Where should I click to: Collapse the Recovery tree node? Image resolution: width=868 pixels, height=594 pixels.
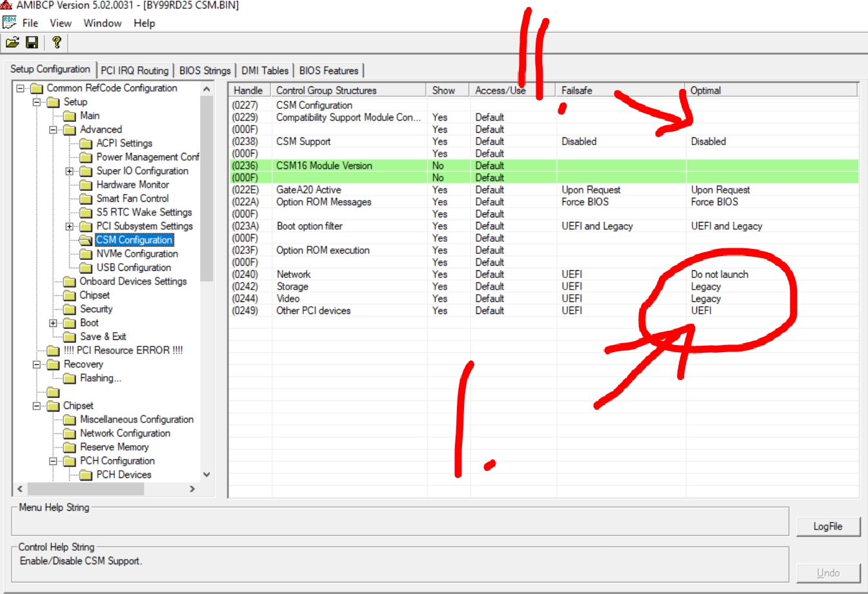point(37,364)
